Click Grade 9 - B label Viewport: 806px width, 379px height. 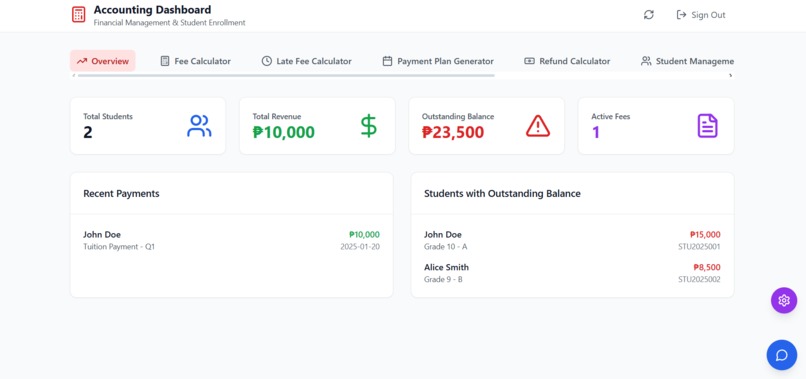443,280
